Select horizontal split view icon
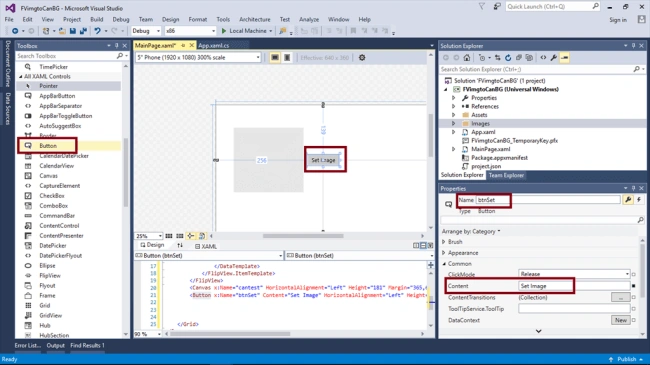This screenshot has width=650, height=365. click(x=423, y=246)
